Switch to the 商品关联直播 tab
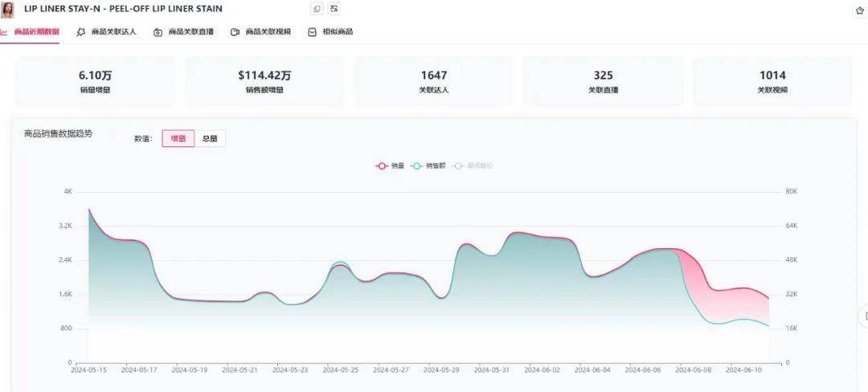Viewport: 868px width, 392px height. click(184, 32)
